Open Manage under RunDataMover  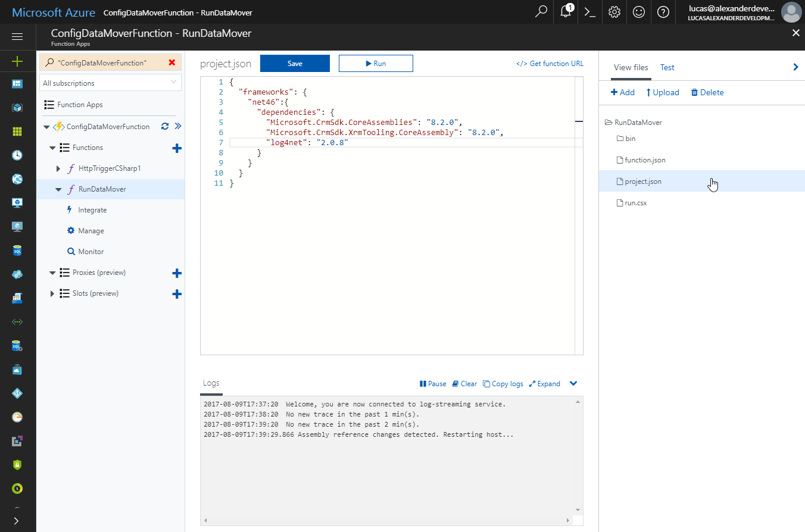pos(91,231)
